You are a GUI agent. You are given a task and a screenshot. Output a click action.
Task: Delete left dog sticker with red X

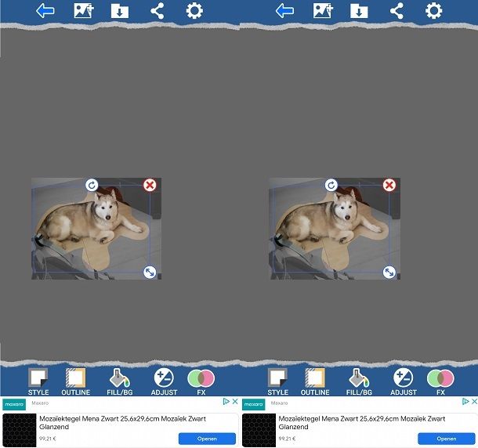[150, 185]
